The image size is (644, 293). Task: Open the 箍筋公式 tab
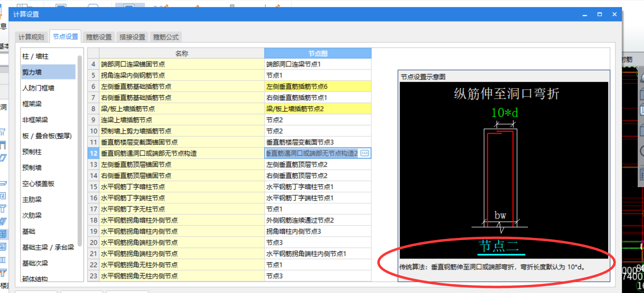click(x=166, y=37)
